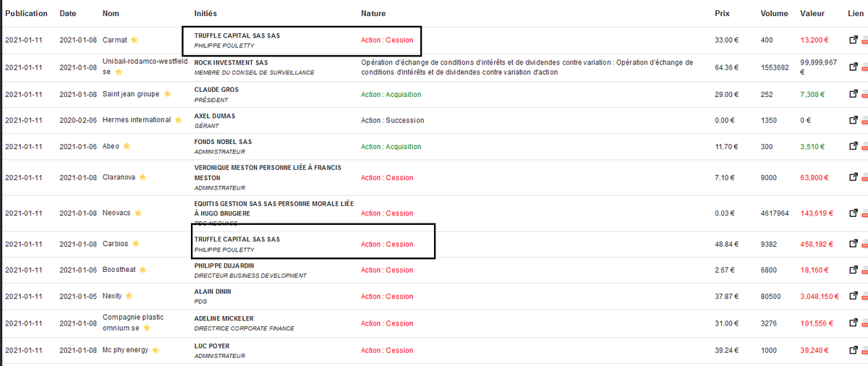
Task: Star the Hermes international row
Action: click(177, 119)
